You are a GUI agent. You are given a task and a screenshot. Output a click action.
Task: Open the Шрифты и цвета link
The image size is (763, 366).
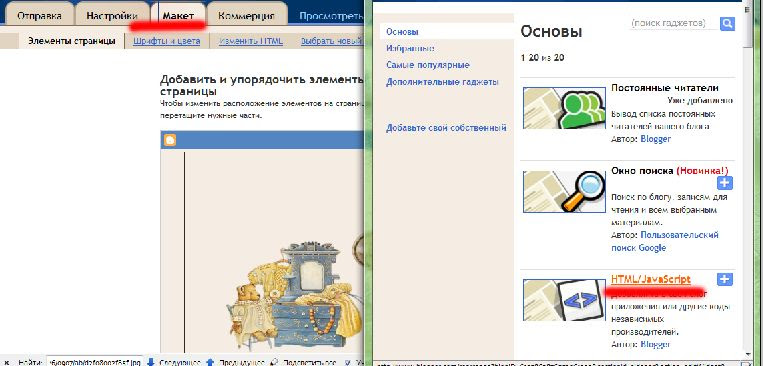[x=166, y=41]
